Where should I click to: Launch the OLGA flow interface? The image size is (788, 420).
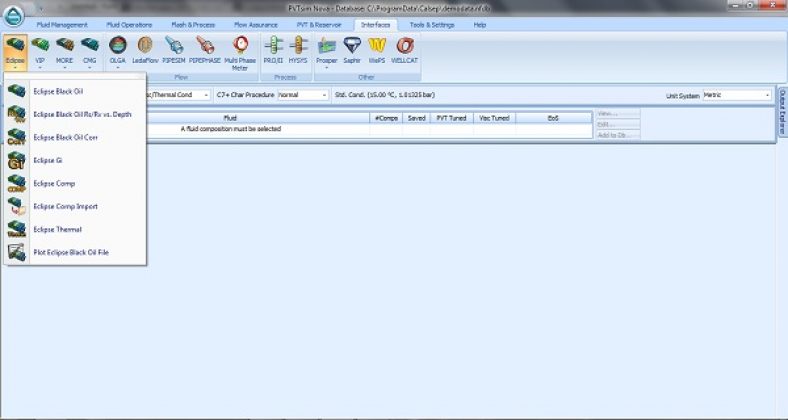tap(118, 52)
